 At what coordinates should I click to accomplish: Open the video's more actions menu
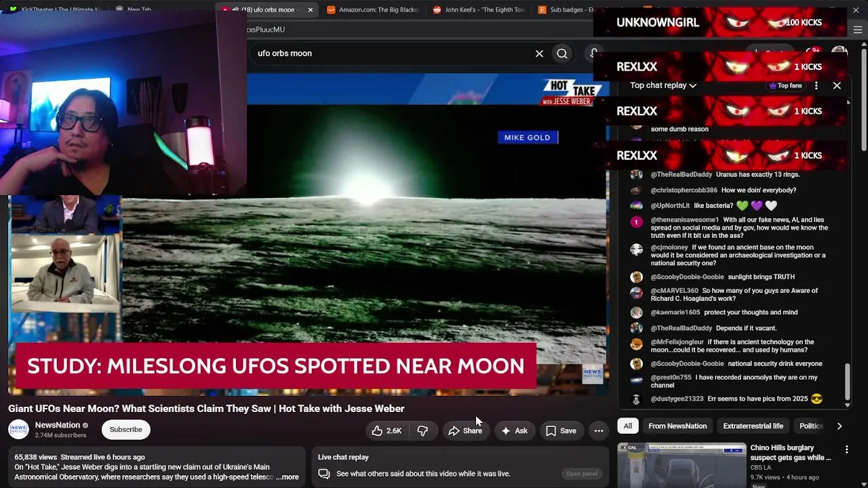click(x=599, y=430)
